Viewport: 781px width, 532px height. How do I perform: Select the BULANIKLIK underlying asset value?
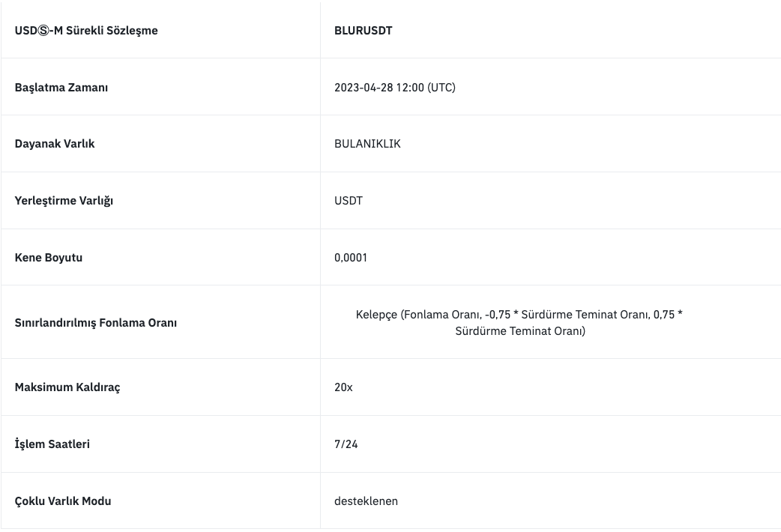[367, 144]
